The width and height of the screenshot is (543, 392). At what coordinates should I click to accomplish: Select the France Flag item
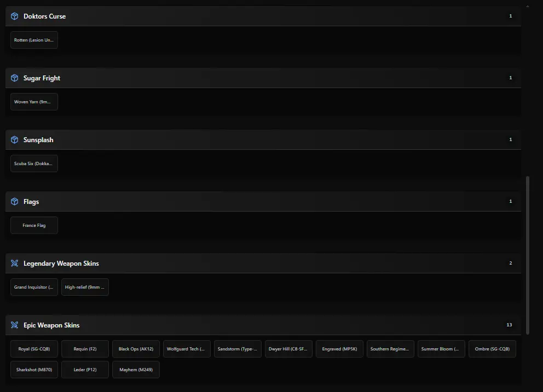pyautogui.click(x=34, y=225)
